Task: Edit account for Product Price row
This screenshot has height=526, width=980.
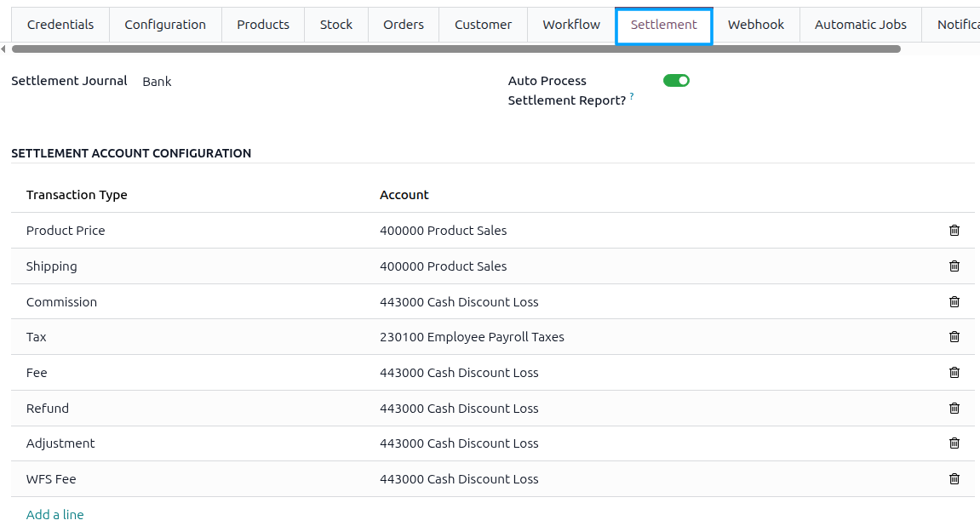Action: 443,231
